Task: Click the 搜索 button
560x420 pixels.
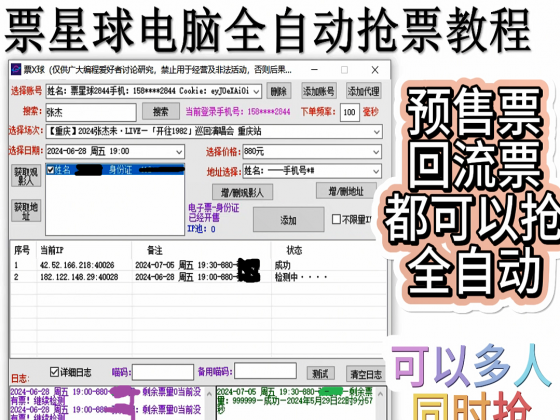Action: pos(161,111)
